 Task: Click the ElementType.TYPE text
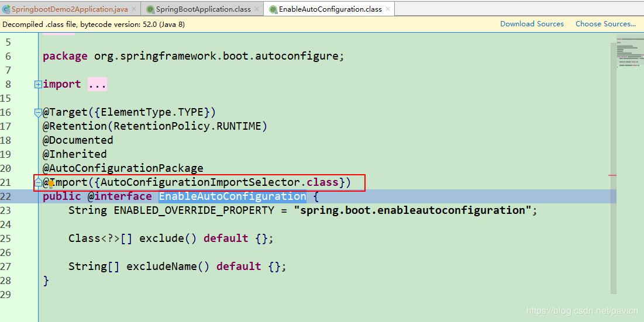(152, 112)
